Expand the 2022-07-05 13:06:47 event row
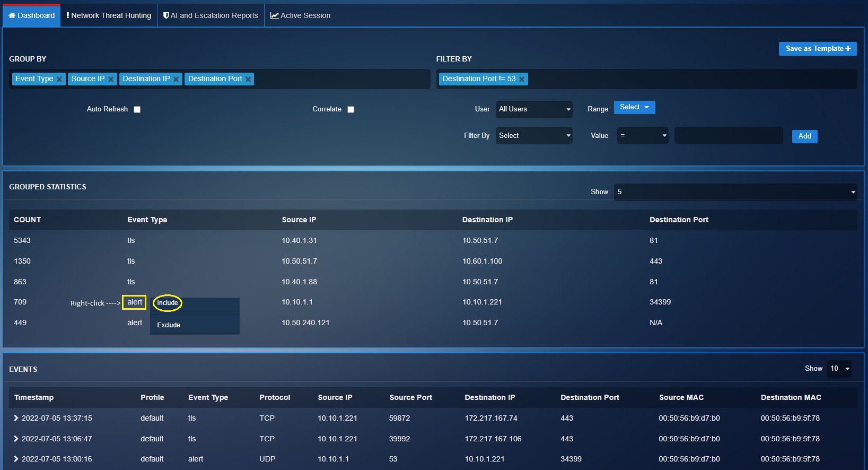 (x=16, y=439)
